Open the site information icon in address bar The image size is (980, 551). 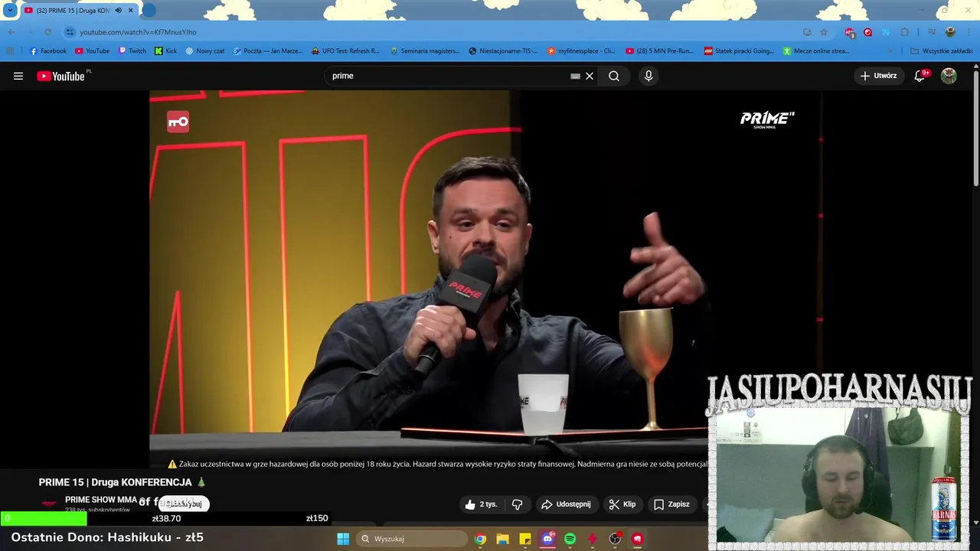(x=70, y=32)
